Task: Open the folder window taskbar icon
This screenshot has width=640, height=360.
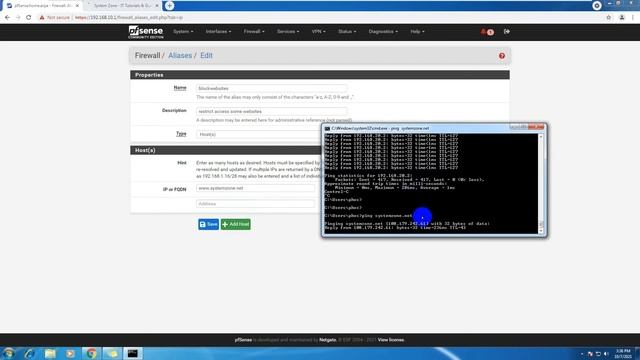Action: click(x=112, y=353)
